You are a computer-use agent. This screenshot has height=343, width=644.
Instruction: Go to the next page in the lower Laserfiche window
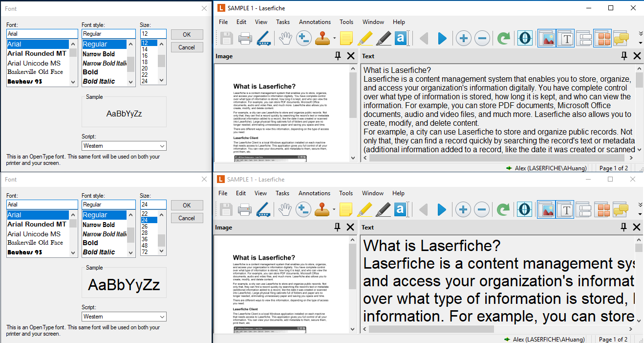coord(442,209)
